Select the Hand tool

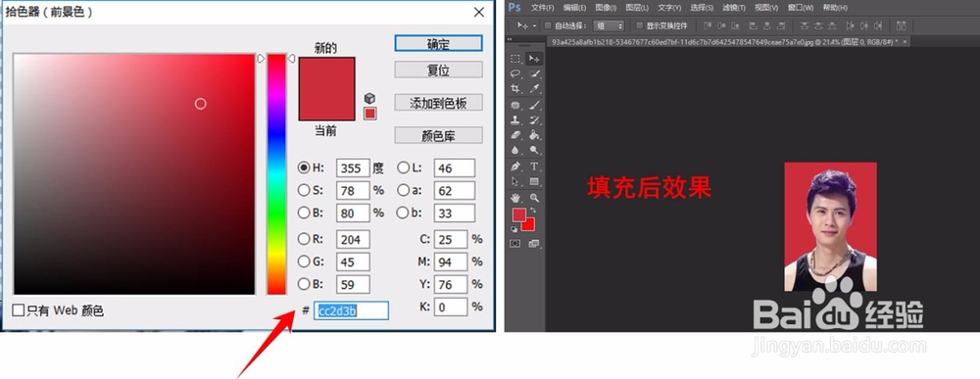pos(515,198)
